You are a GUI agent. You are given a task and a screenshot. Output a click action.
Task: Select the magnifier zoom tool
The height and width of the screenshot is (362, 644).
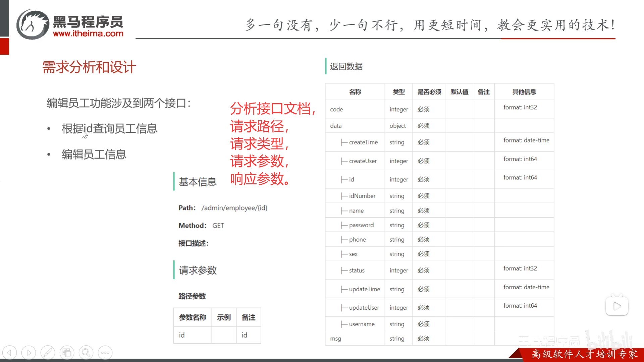coord(86,352)
